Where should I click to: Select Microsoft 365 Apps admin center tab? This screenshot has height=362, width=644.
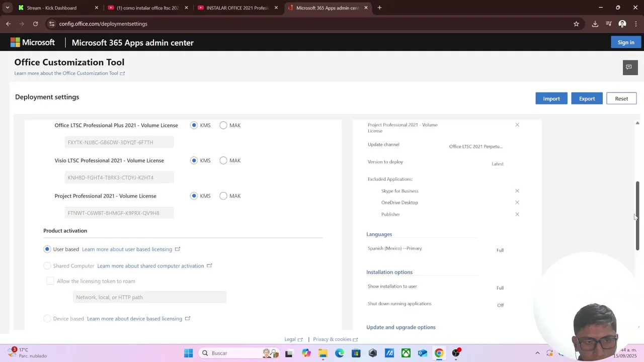pos(328,8)
